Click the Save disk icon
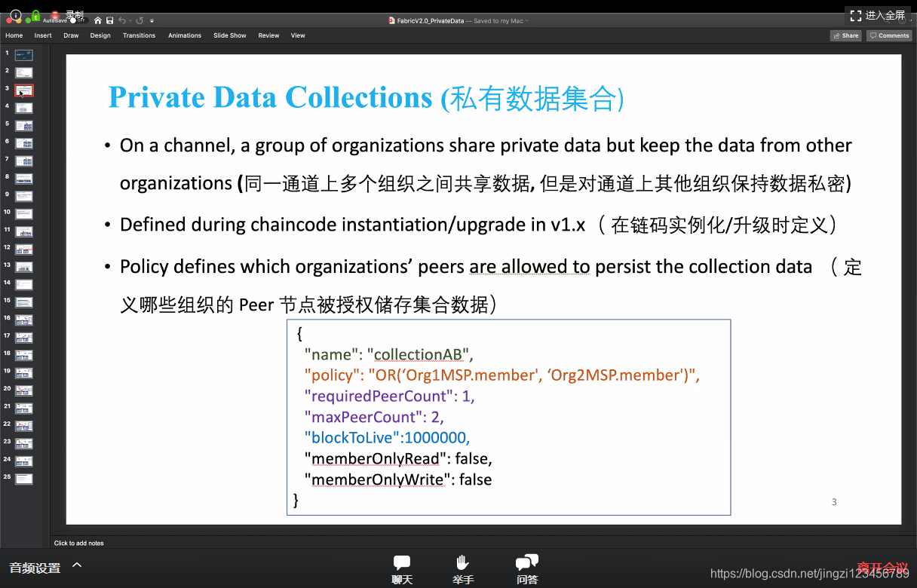 coord(110,20)
